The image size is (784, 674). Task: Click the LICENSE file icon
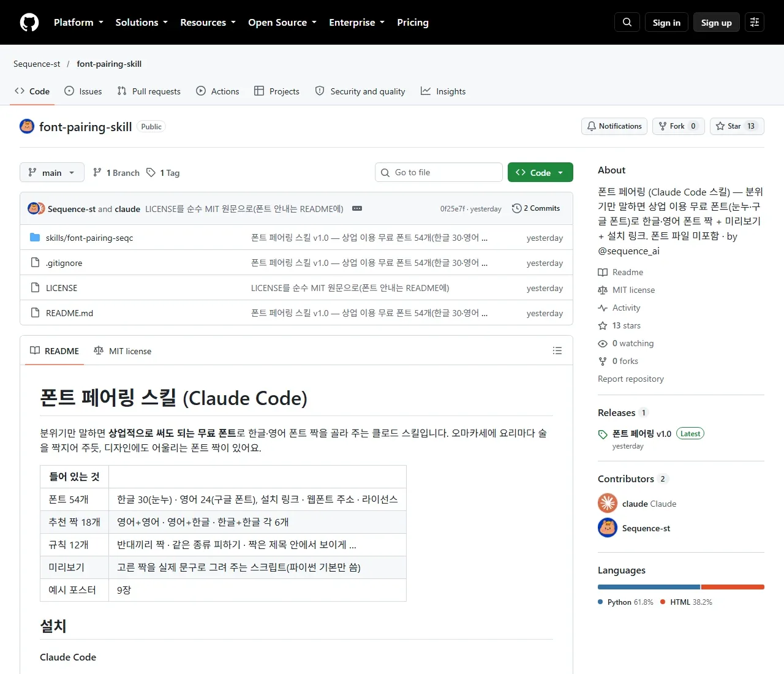click(x=35, y=288)
